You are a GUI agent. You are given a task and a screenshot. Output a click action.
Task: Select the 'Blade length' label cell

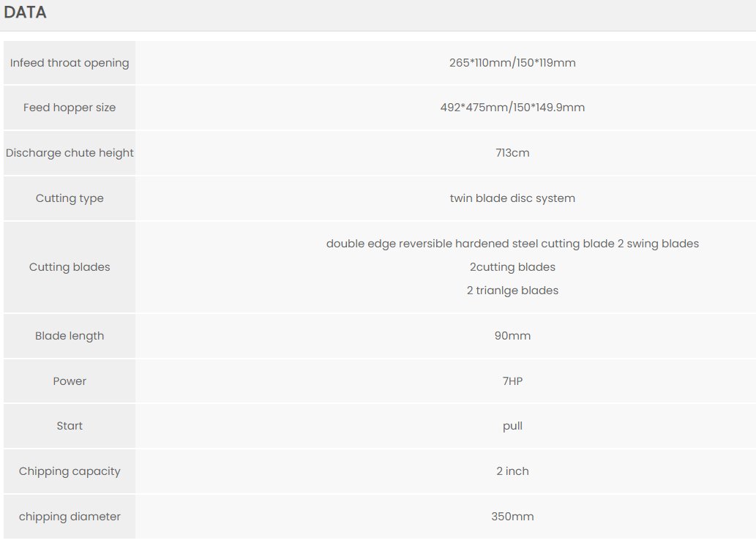pyautogui.click(x=70, y=336)
